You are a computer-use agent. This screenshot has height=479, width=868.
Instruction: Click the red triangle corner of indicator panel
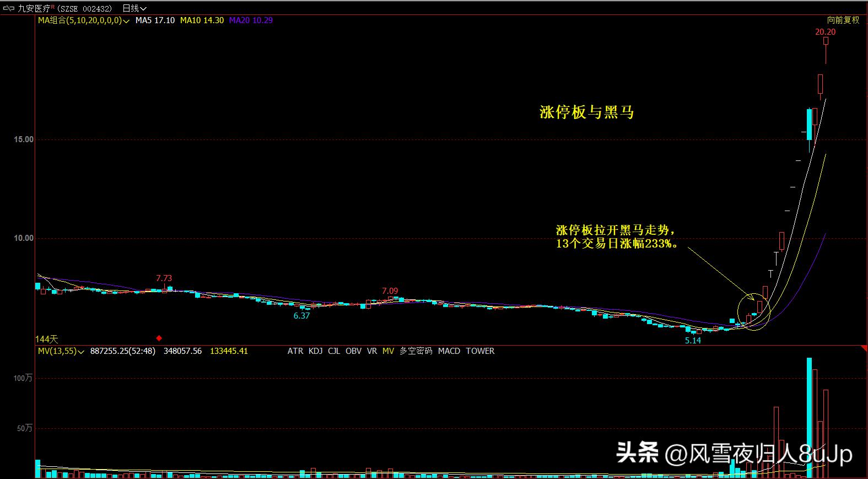coord(864,349)
